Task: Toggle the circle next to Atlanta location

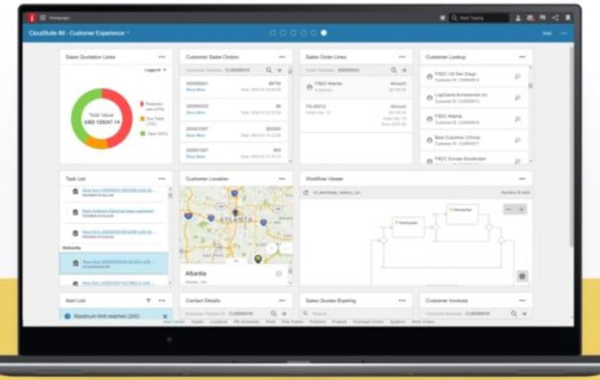Action: 279,274
